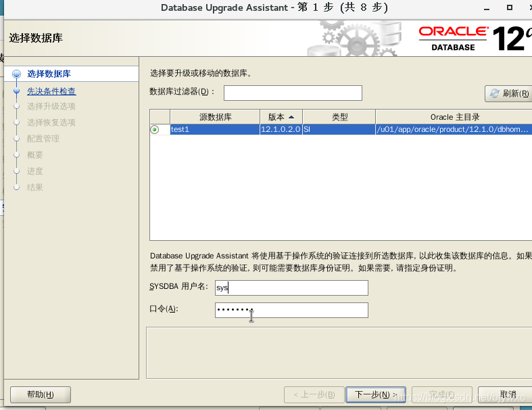This screenshot has width=532, height=410.
Task: Click the 帮助(H) button
Action: 41,394
